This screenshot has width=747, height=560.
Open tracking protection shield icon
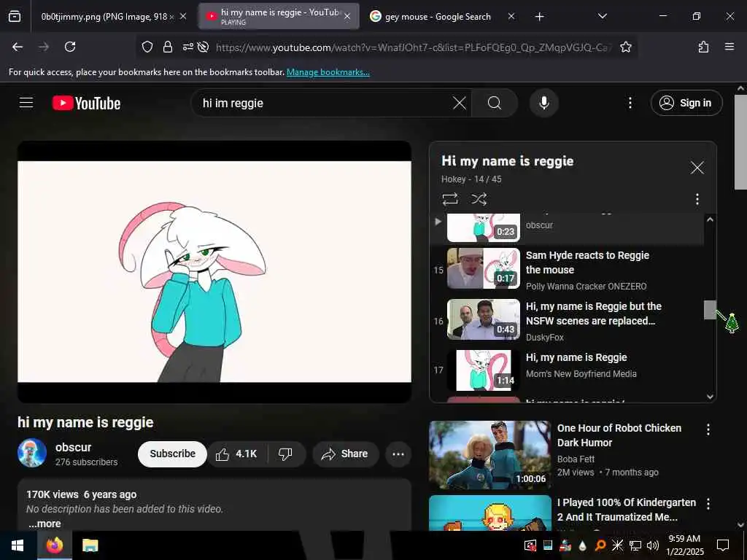147,47
